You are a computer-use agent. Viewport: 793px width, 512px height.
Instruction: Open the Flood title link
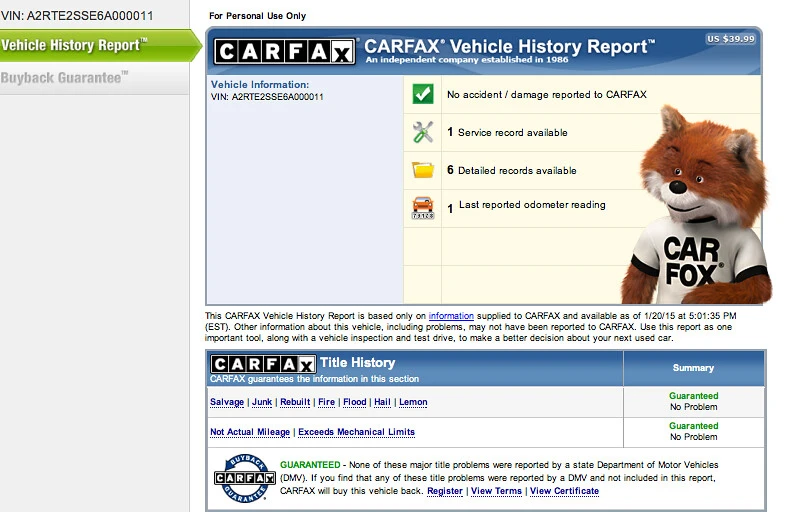(355, 402)
